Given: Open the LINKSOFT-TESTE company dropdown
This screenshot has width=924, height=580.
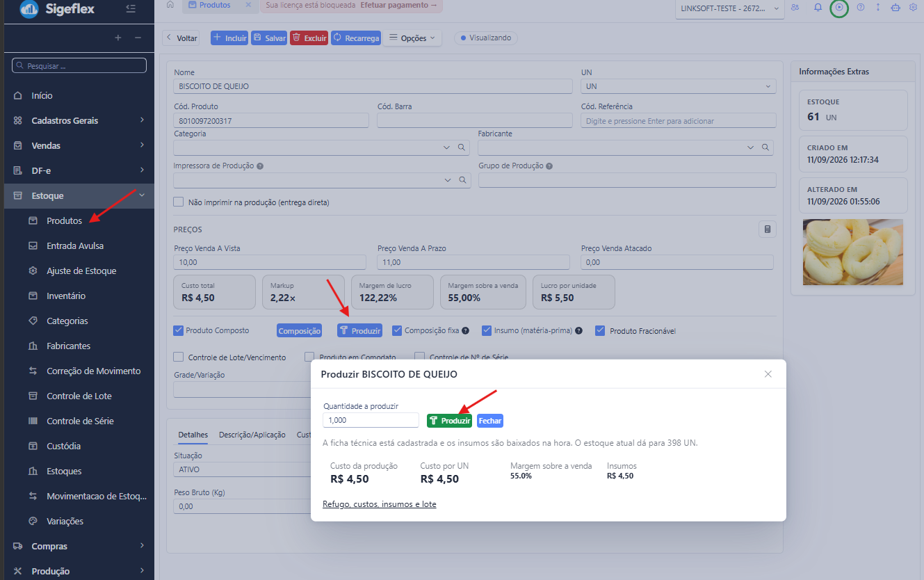Looking at the screenshot, I should pyautogui.click(x=729, y=8).
